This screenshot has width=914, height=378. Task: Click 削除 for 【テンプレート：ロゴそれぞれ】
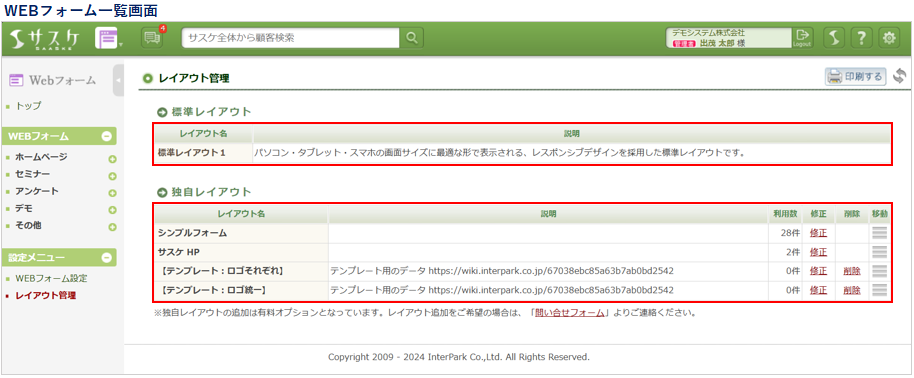pos(852,271)
